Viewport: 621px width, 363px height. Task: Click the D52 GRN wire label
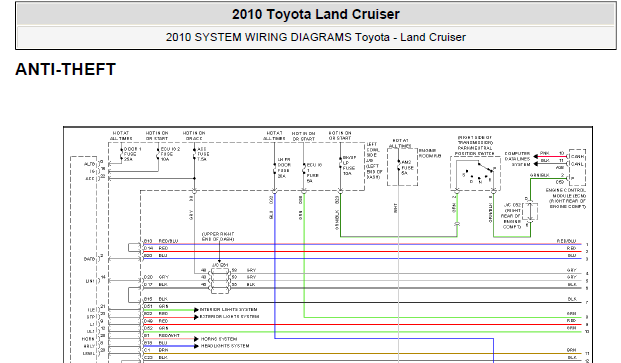pyautogui.click(x=156, y=328)
